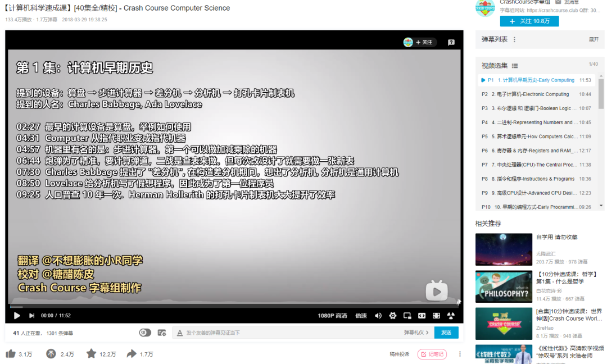Toggle the danmaku display switch
This screenshot has width=607, height=364.
pyautogui.click(x=145, y=333)
